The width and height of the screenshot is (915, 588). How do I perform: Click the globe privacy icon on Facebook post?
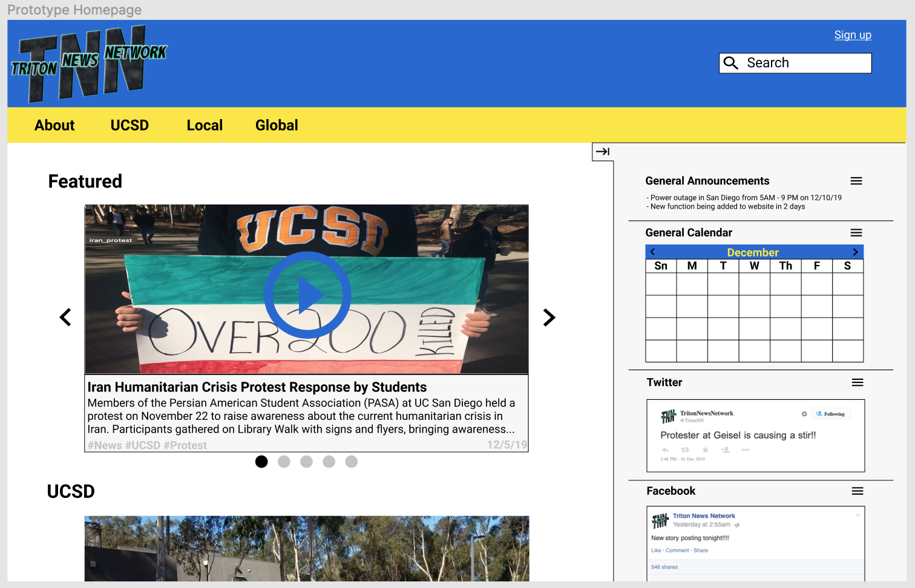[737, 525]
